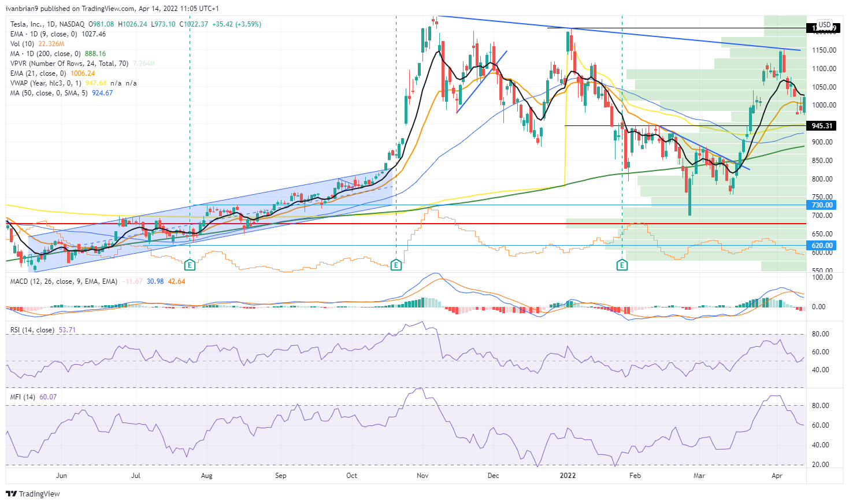Open the TradingView logo at the bottom

[x=33, y=494]
